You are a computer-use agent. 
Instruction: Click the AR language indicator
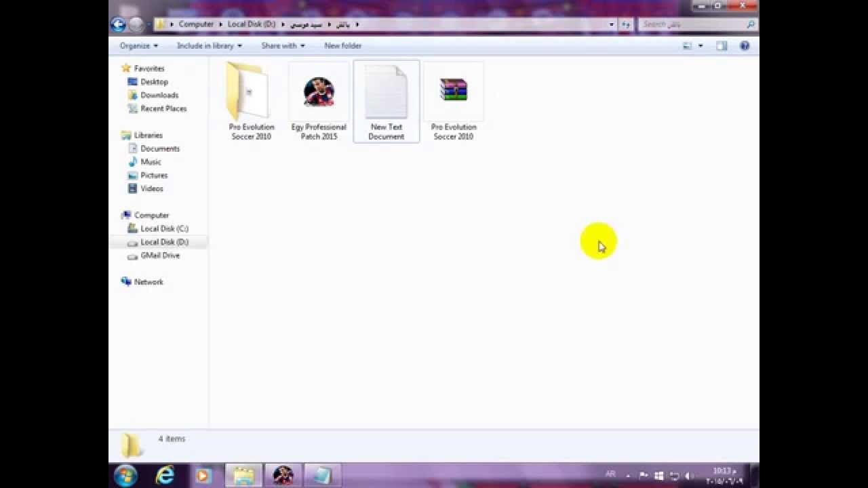tap(610, 474)
